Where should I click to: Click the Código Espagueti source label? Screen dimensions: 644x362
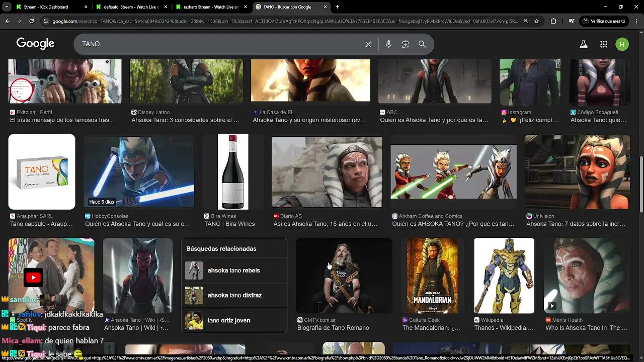point(594,112)
